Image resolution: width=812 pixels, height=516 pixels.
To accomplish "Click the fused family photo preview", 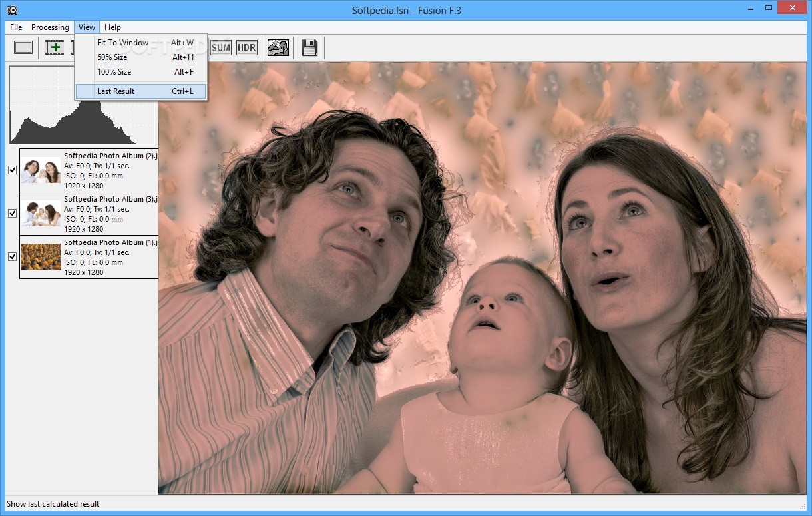I will coord(482,278).
